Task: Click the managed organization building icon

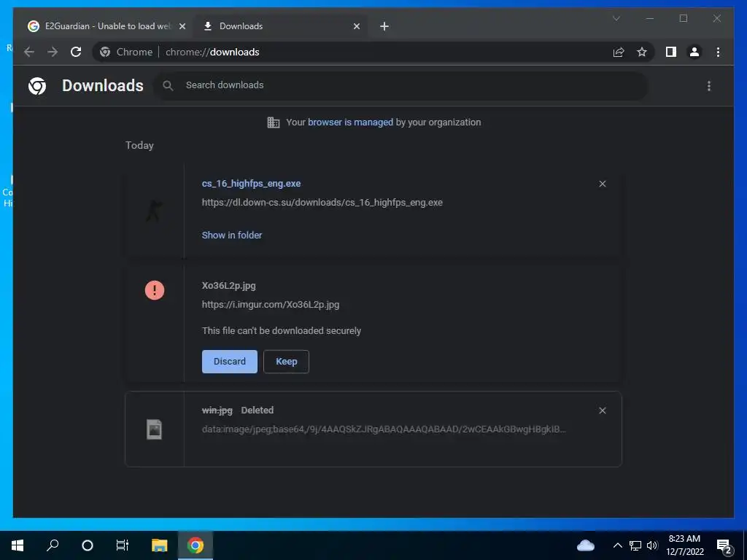Action: 274,122
